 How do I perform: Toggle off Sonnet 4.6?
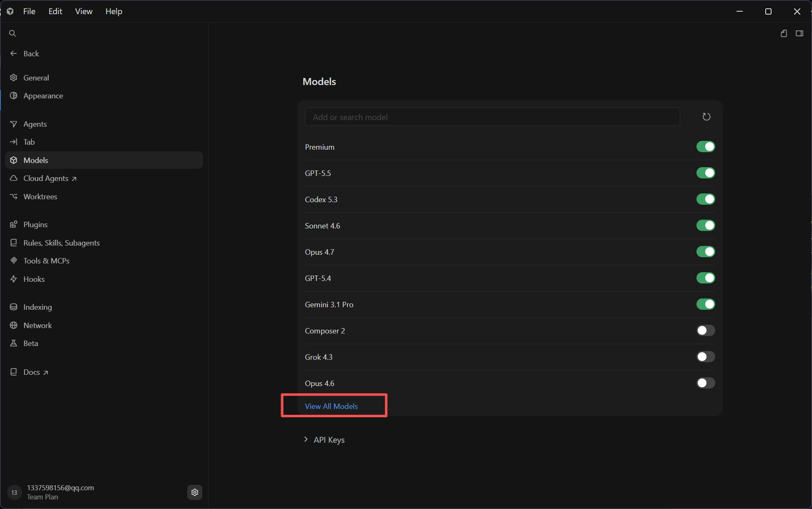706,226
